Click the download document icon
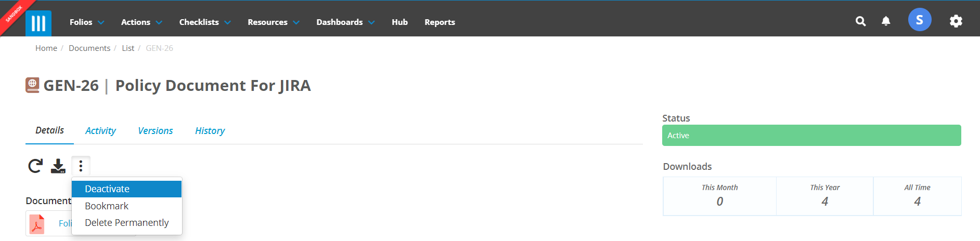The width and height of the screenshot is (980, 241). tap(58, 166)
